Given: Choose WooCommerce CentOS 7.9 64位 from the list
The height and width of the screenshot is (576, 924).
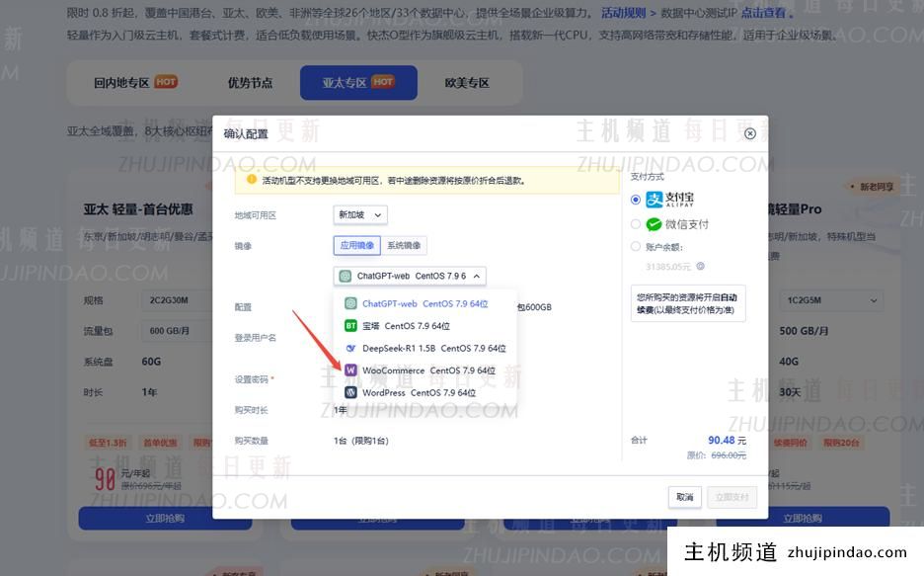Looking at the screenshot, I should coord(424,370).
